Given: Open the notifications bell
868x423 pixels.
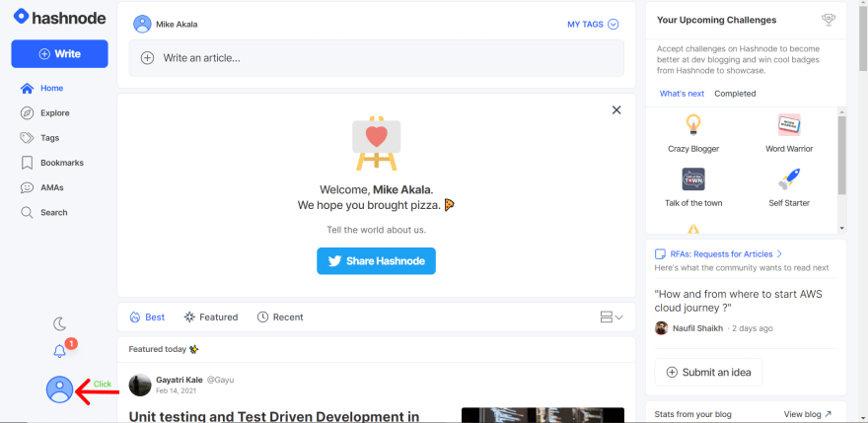Looking at the screenshot, I should [60, 351].
